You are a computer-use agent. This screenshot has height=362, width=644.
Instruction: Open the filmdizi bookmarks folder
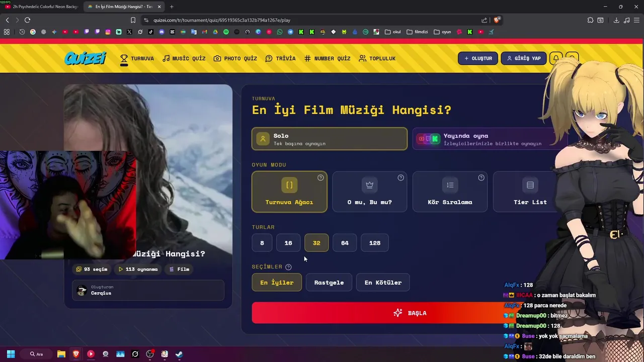click(417, 32)
